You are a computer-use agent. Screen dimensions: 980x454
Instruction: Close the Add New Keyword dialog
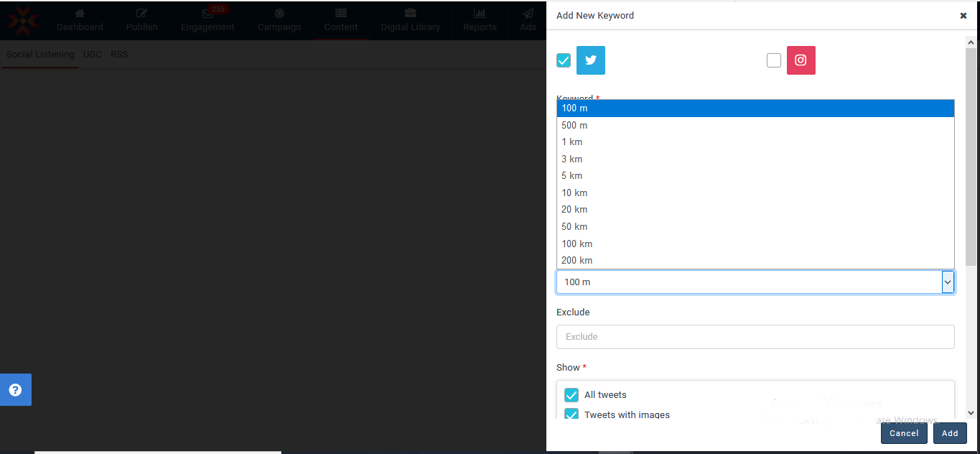(963, 16)
